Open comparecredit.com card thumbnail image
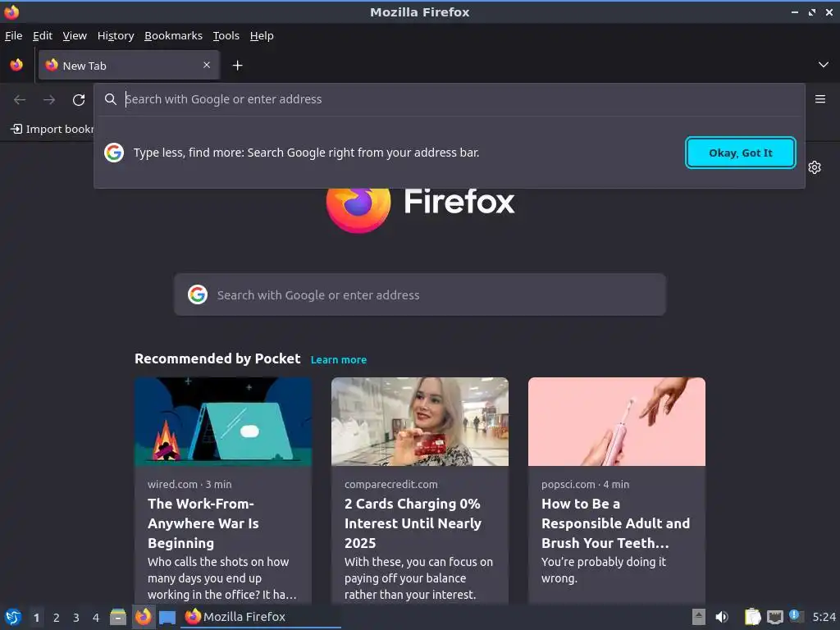Image resolution: width=840 pixels, height=630 pixels. click(x=420, y=422)
